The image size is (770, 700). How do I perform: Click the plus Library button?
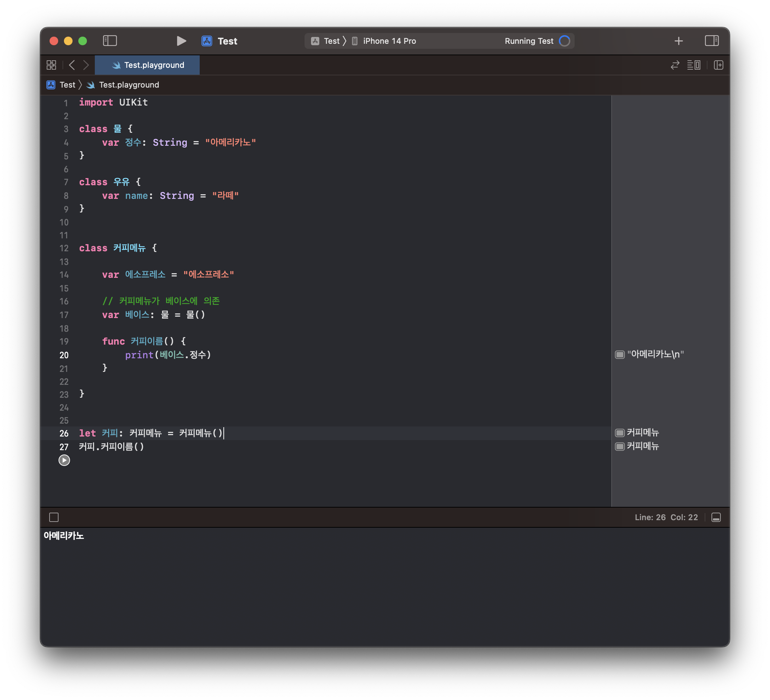pyautogui.click(x=678, y=41)
